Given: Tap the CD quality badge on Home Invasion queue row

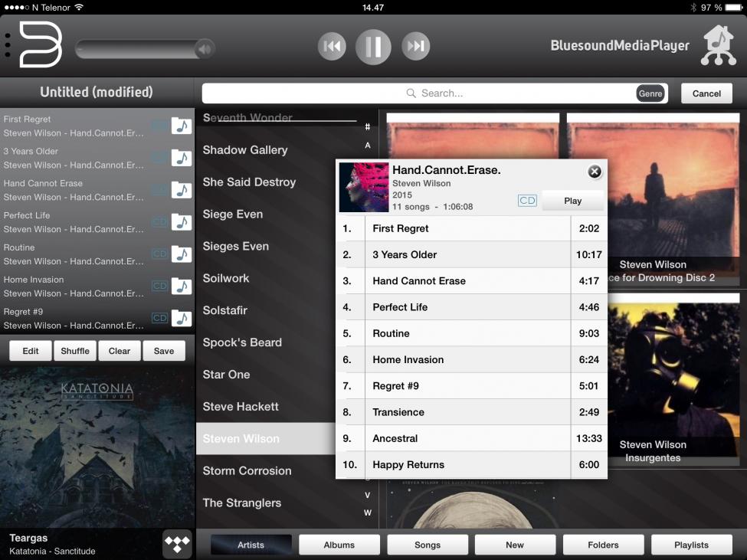Looking at the screenshot, I should tap(159, 286).
